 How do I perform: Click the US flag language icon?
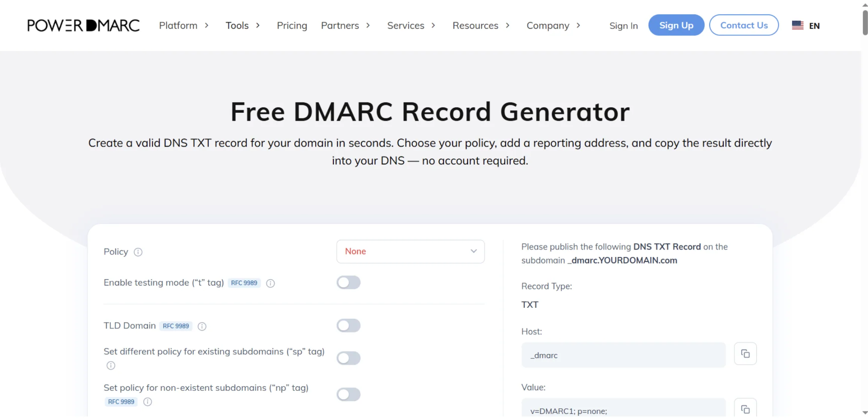(x=798, y=25)
